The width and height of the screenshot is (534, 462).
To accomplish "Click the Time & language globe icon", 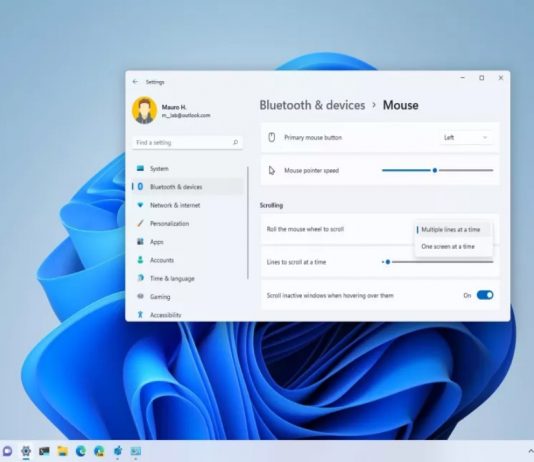I will (140, 278).
